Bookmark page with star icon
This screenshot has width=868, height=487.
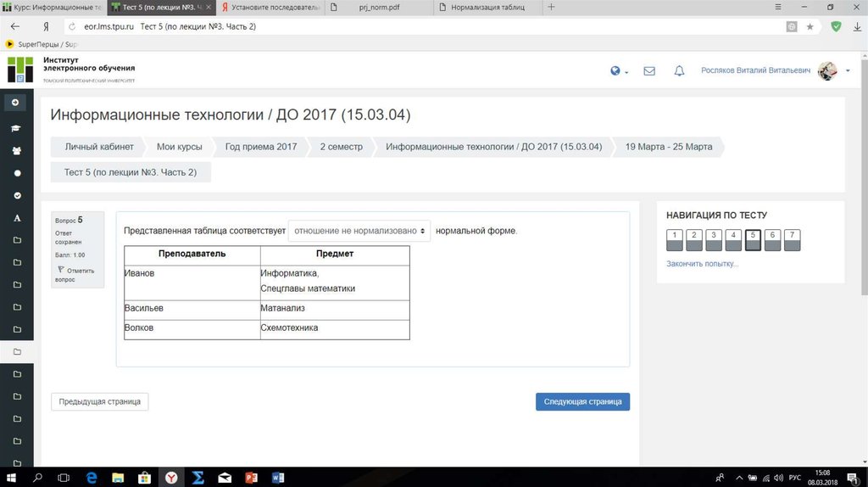(x=810, y=26)
